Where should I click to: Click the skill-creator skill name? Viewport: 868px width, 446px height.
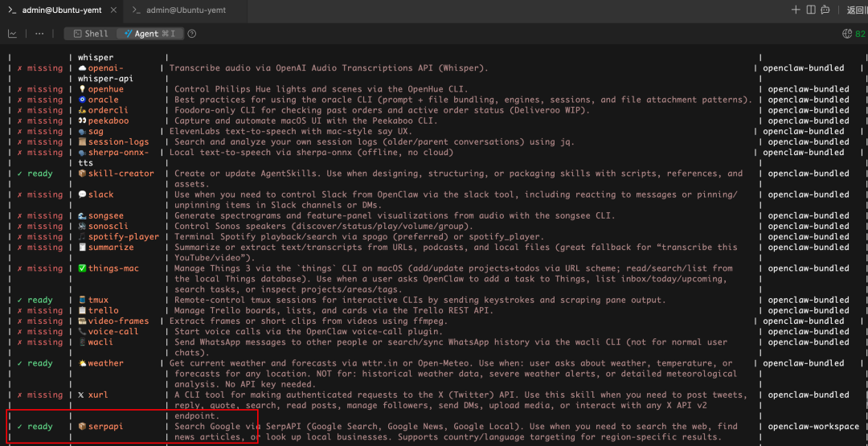pyautogui.click(x=121, y=174)
